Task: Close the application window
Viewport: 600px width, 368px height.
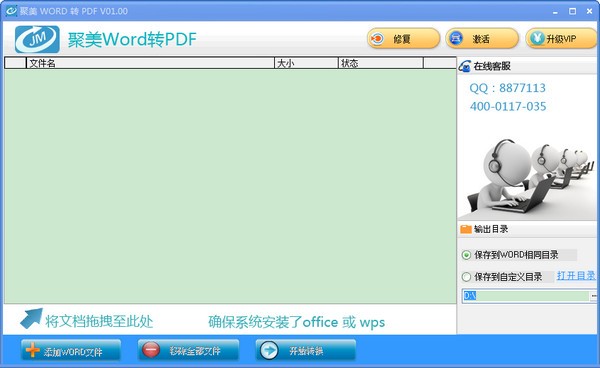Action: pos(590,11)
